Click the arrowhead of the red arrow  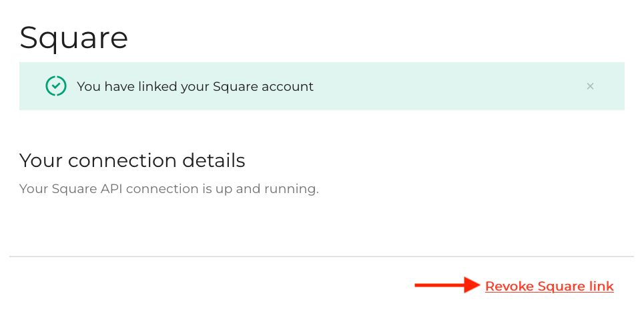(x=473, y=286)
